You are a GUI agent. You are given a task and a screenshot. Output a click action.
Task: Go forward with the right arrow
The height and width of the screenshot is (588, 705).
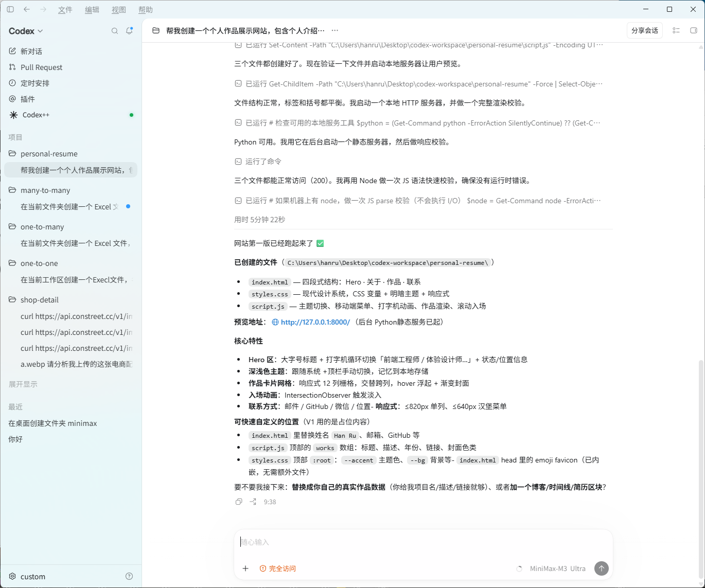(43, 9)
